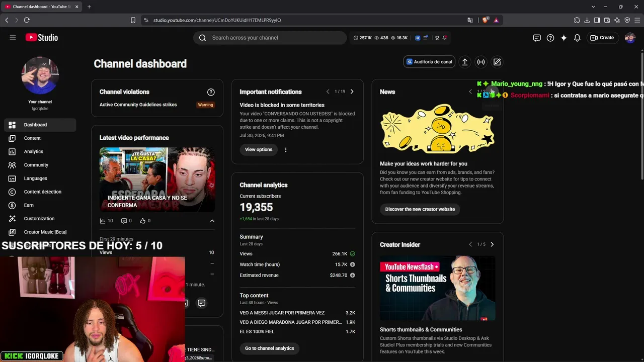Click View options for blocked video
Image resolution: width=644 pixels, height=362 pixels.
point(259,150)
